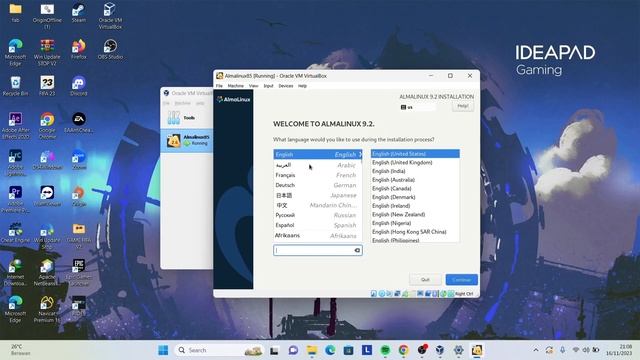Select Afrikaans in language list

coord(318,236)
